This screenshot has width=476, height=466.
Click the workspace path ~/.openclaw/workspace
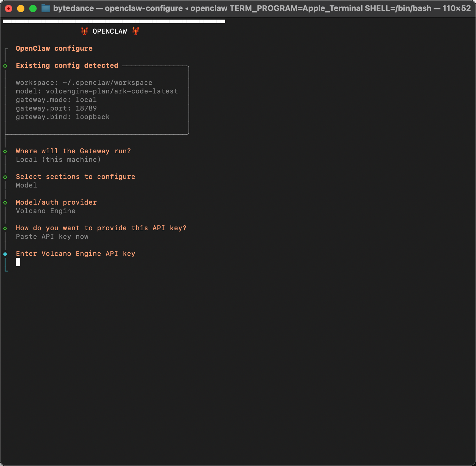click(x=107, y=83)
